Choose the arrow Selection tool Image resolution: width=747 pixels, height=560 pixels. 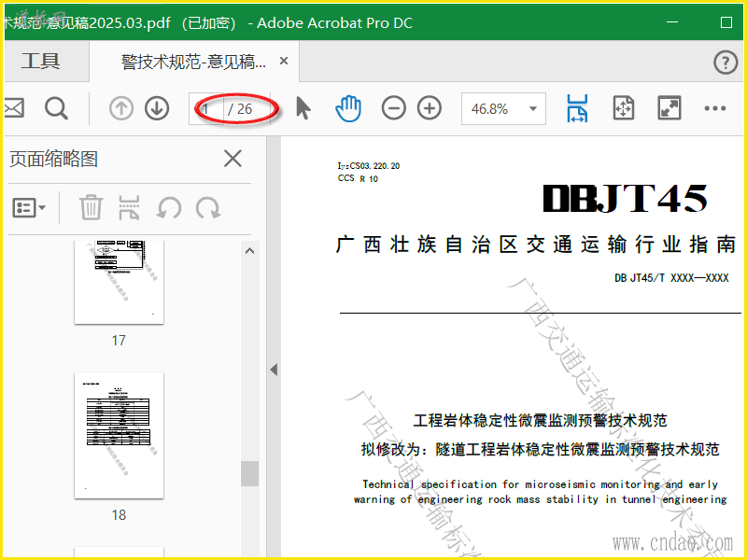[x=303, y=107]
